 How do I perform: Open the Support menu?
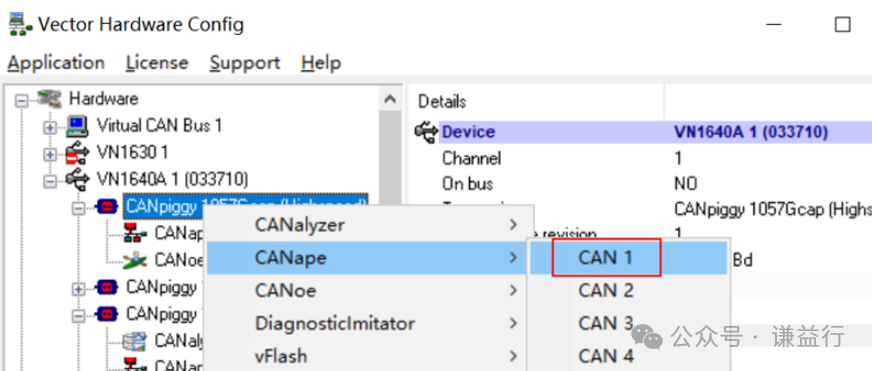click(x=245, y=63)
